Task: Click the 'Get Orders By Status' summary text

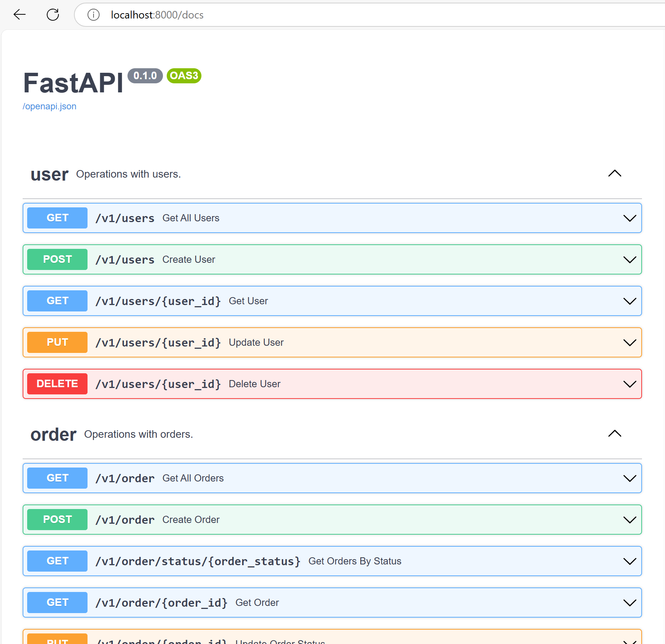Action: coord(355,561)
